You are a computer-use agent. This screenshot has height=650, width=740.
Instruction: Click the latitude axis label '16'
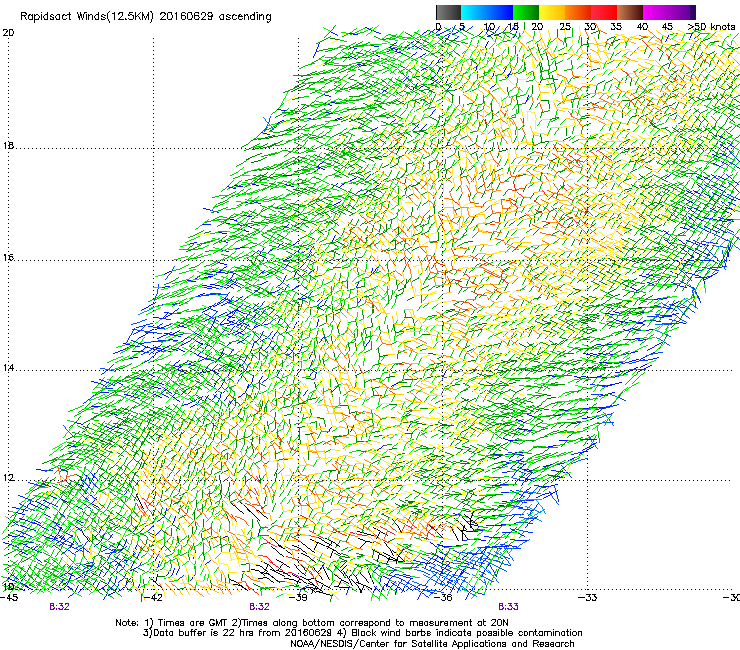pos(8,258)
